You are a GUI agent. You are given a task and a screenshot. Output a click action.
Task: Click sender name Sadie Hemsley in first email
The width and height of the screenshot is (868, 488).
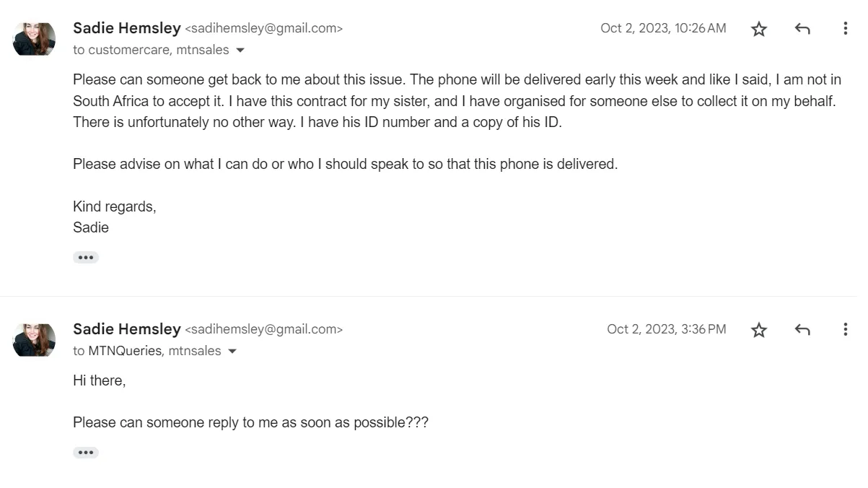(127, 28)
